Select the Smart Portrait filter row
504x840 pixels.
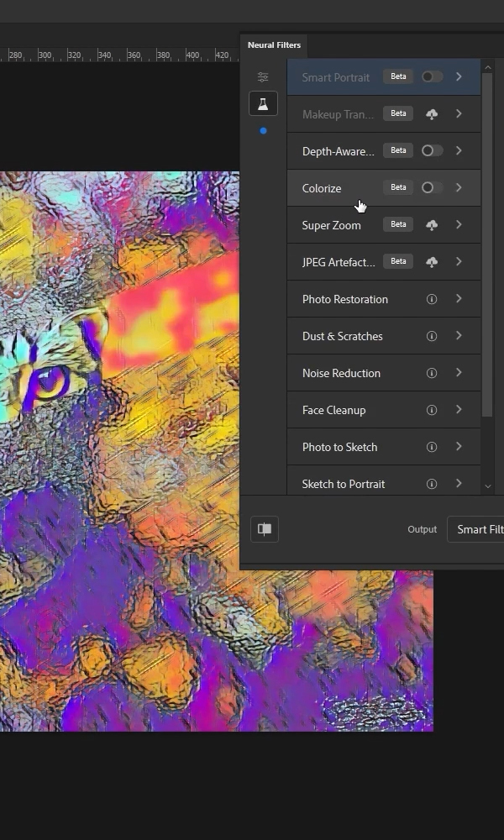pos(384,76)
